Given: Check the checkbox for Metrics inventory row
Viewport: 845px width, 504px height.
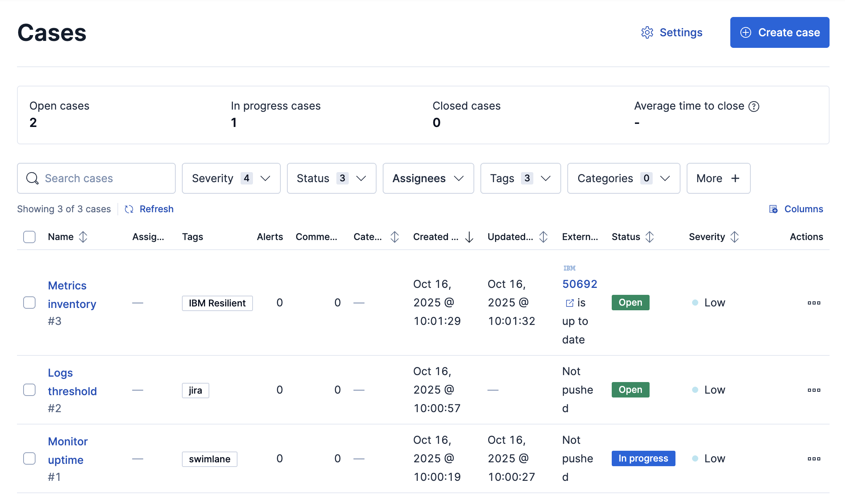Looking at the screenshot, I should pos(29,303).
